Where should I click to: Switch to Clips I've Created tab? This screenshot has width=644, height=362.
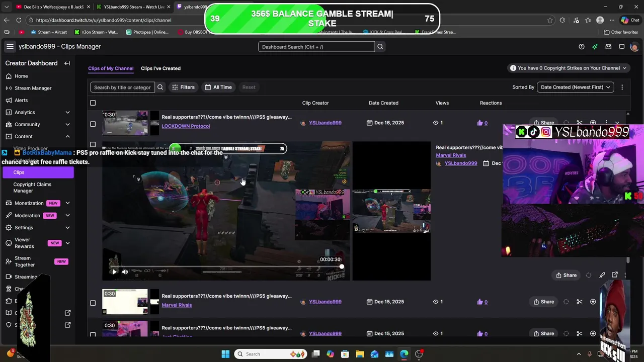pos(160,68)
